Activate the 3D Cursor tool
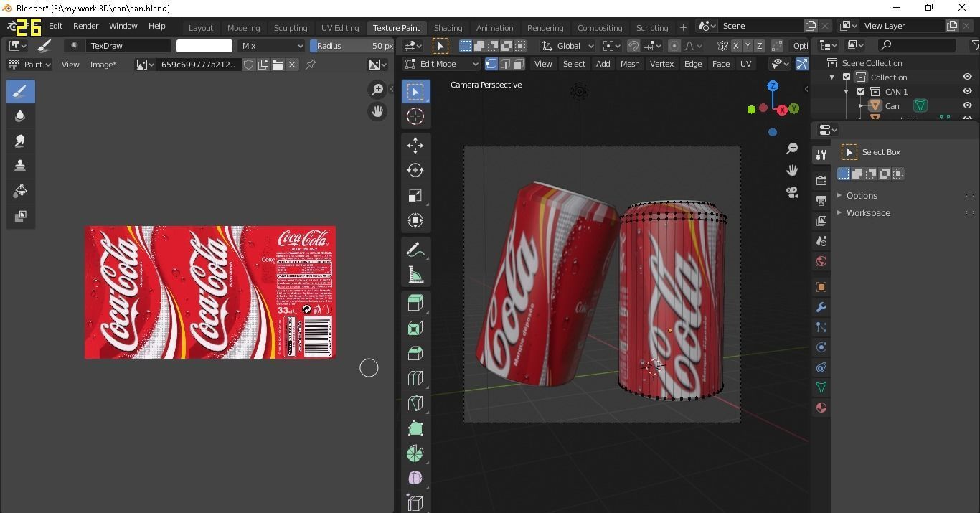Viewport: 980px width, 513px height. (x=415, y=116)
